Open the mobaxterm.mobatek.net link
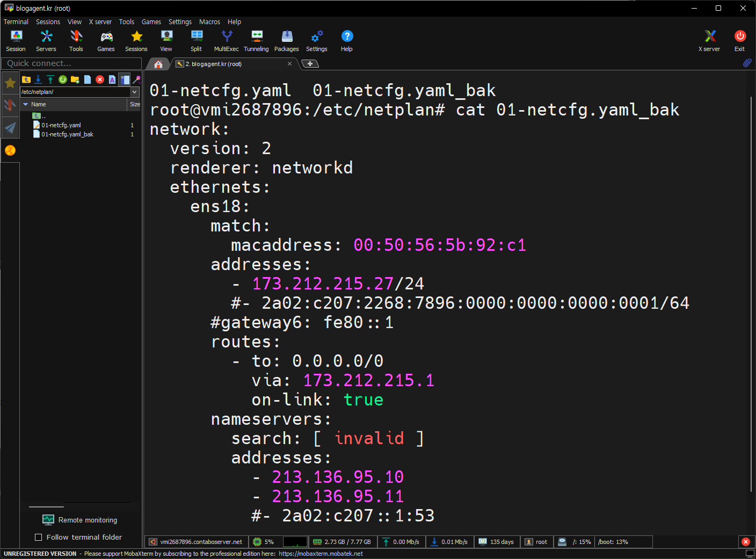Image resolution: width=756 pixels, height=559 pixels. point(321,554)
